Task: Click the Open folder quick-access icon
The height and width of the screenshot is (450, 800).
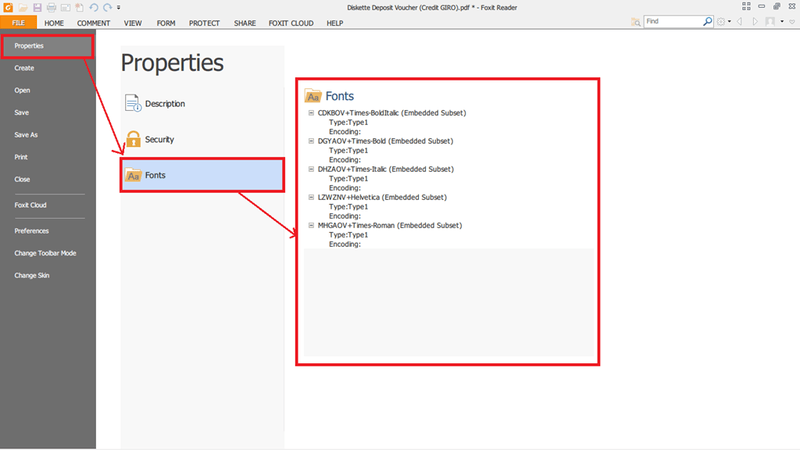Action: (x=23, y=8)
